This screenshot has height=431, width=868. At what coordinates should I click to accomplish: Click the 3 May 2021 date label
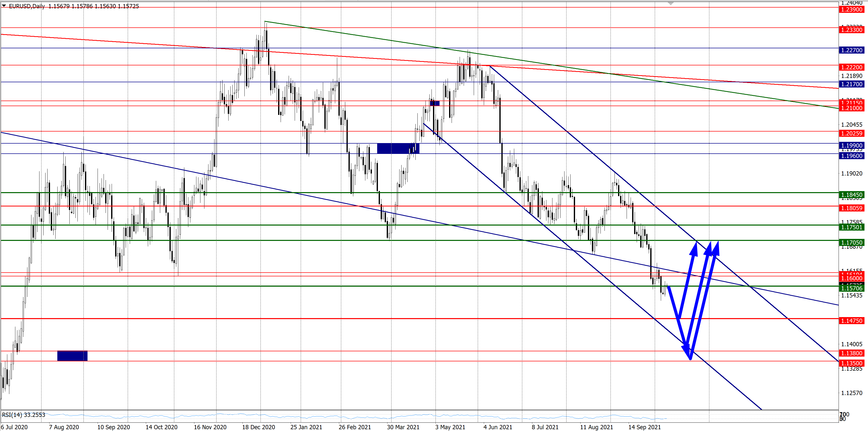coord(450,427)
